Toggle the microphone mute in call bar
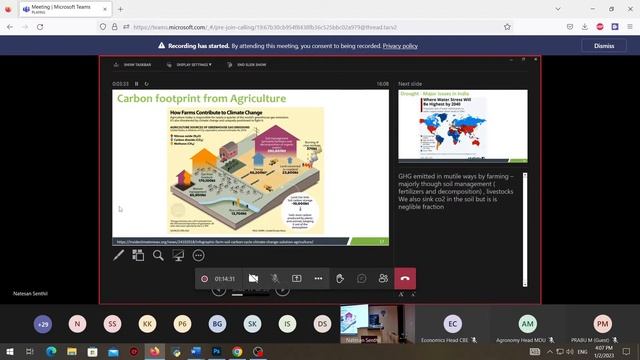 (275, 278)
